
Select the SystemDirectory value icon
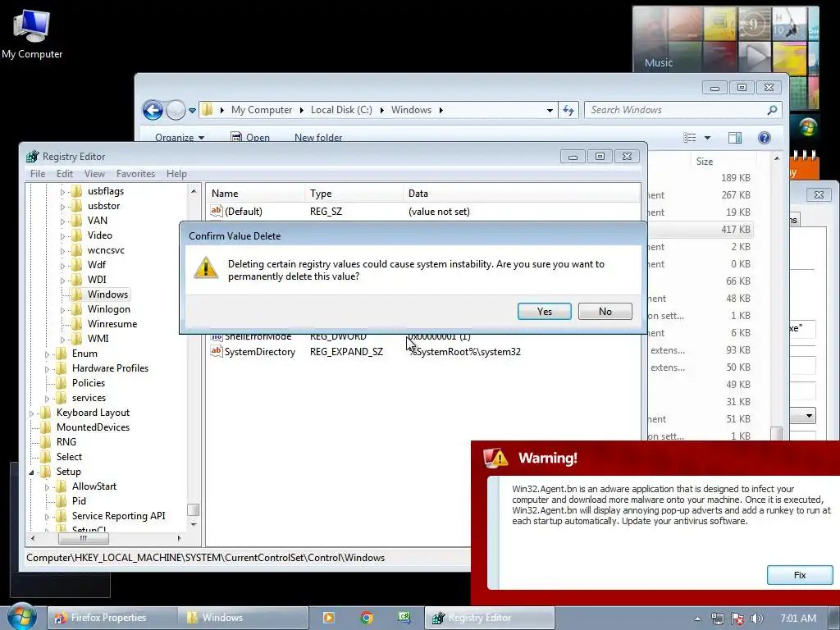click(x=216, y=351)
